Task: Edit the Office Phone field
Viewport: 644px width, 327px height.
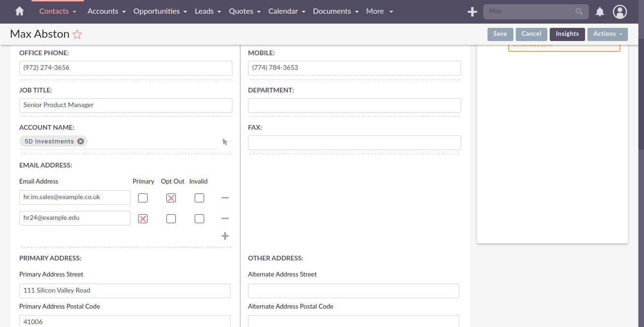Action: [126, 68]
